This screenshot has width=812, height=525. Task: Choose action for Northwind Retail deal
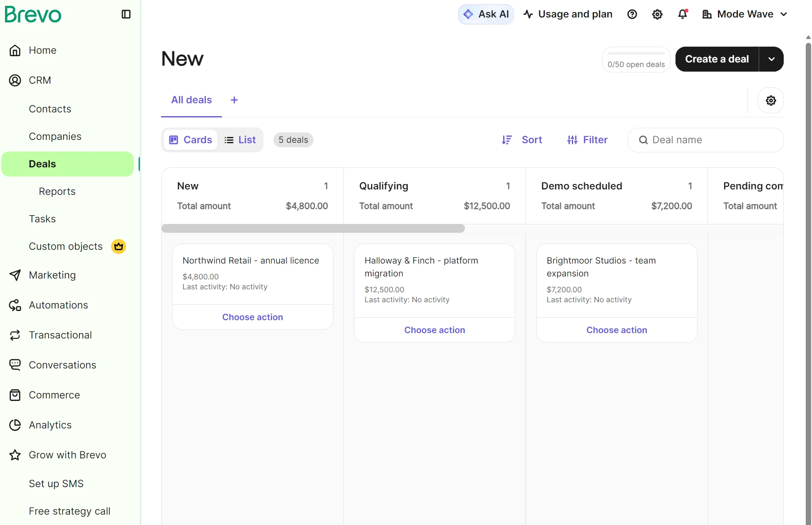point(253,317)
